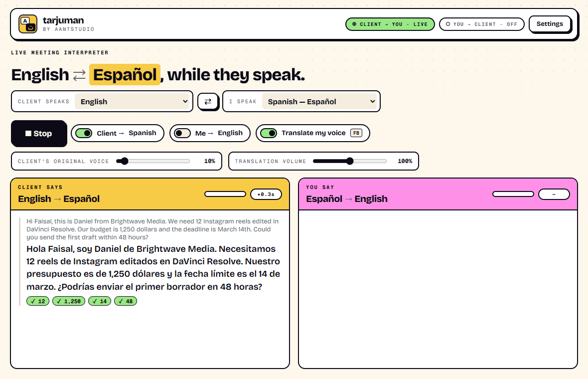
Task: Adjust Client's original voice slider
Action: tap(153, 161)
